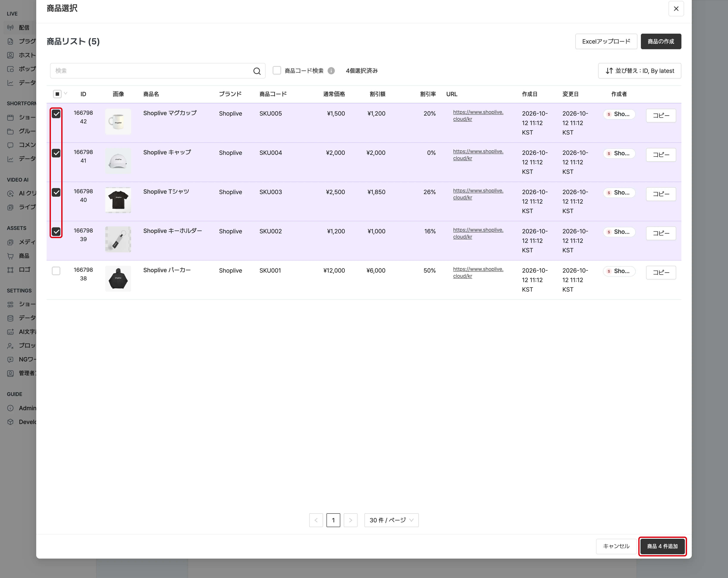Screen dimensions: 728x578
Task: Close the 商品選択 dialog with X
Action: 676,9
